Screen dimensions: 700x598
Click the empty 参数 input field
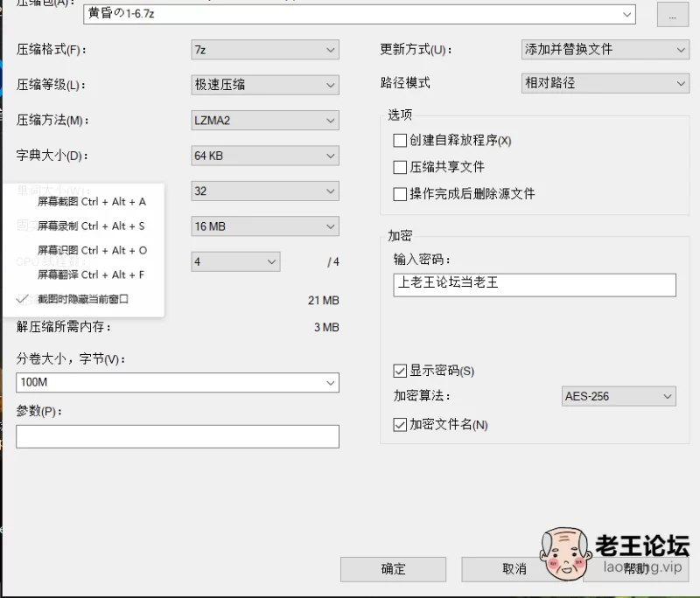[x=178, y=436]
